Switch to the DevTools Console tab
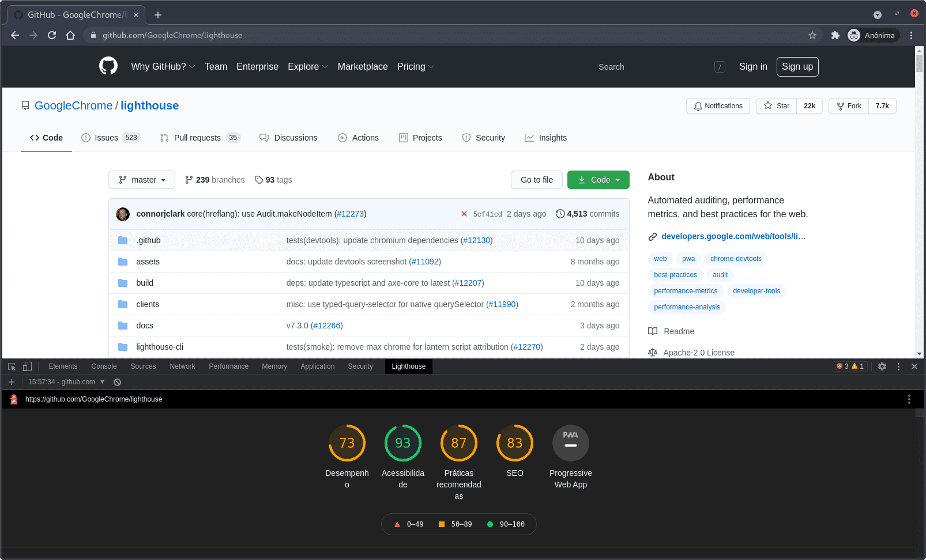The image size is (926, 560). click(104, 366)
